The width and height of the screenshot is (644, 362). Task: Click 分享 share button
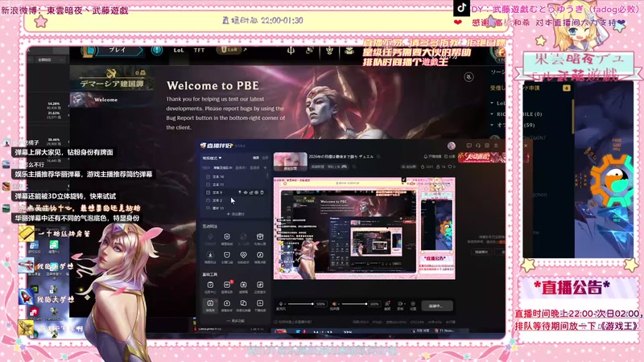tap(450, 156)
